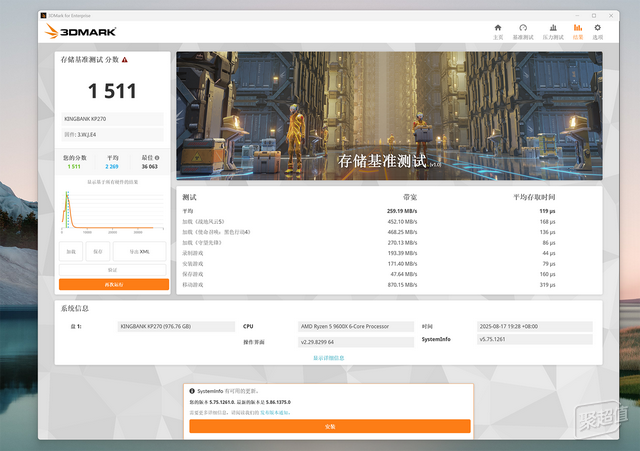The width and height of the screenshot is (640, 451).
Task: Open the Home tab icon
Action: [x=498, y=28]
